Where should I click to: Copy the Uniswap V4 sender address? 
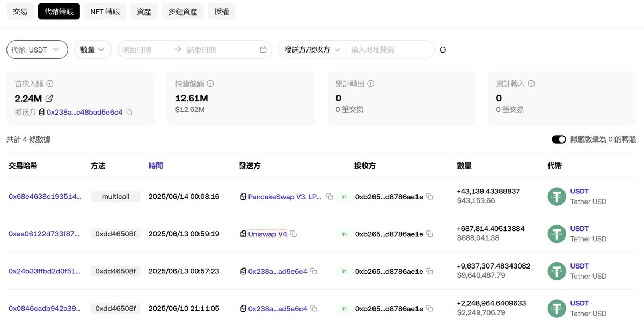tap(293, 234)
